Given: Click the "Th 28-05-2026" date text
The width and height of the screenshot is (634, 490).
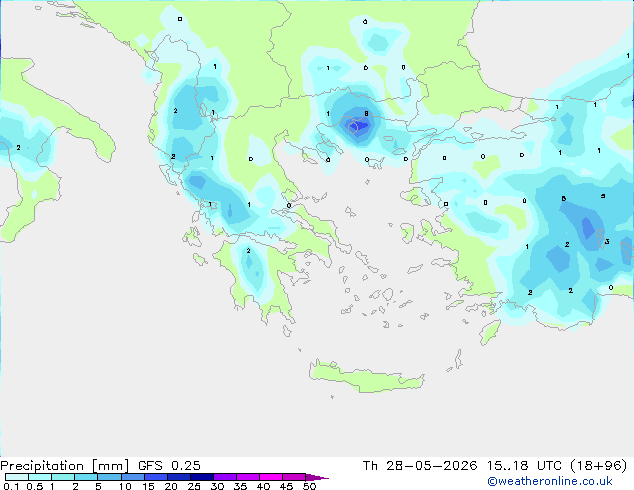Looking at the screenshot, I should point(420,466).
